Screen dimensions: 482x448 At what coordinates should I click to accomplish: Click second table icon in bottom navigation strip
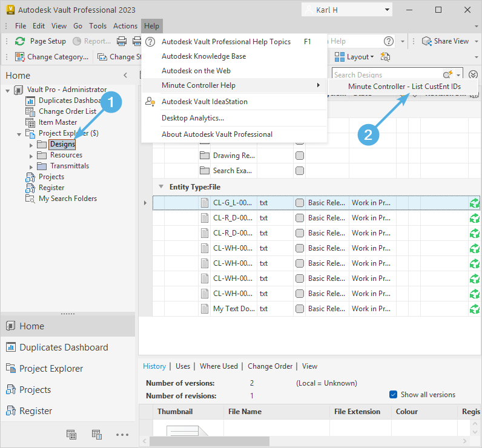tap(96, 435)
